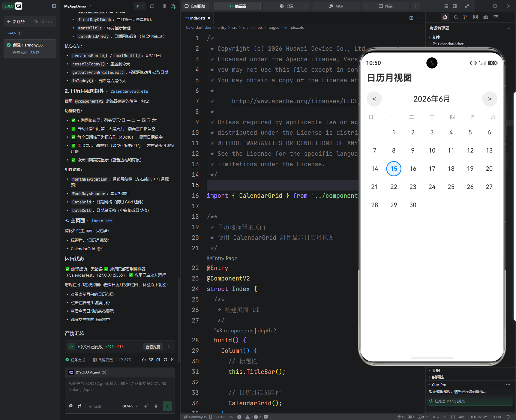516x420 pixels.
Task: Switch to the 设置 tab
Action: [286, 6]
